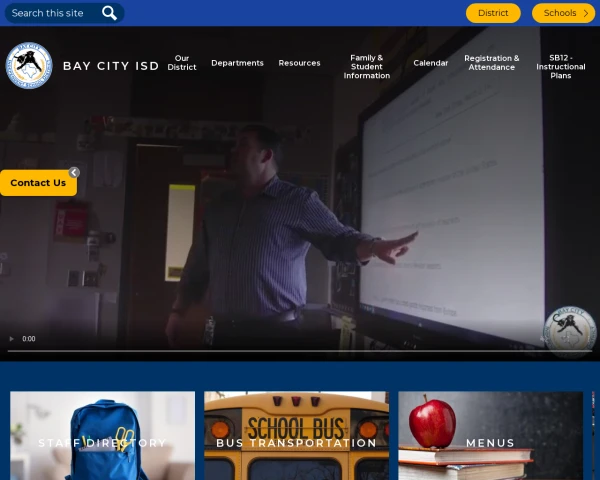
Task: Open Registration & Attendance menu
Action: pos(492,63)
